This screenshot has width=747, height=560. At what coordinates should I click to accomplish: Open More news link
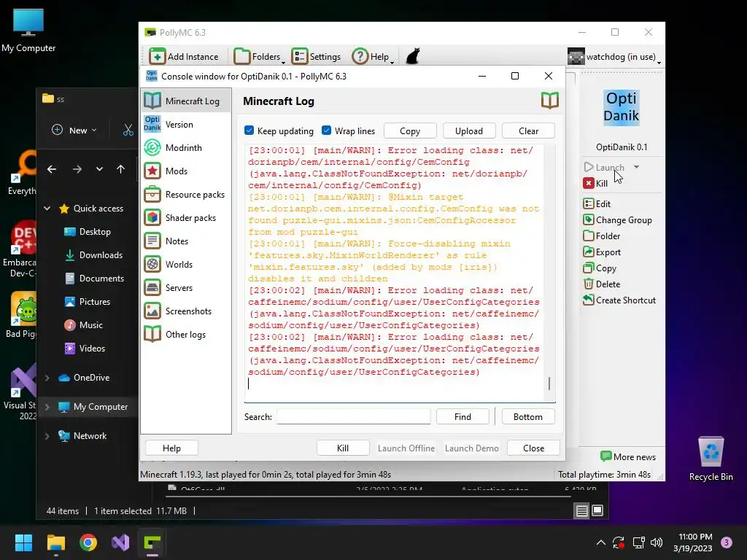[628, 456]
